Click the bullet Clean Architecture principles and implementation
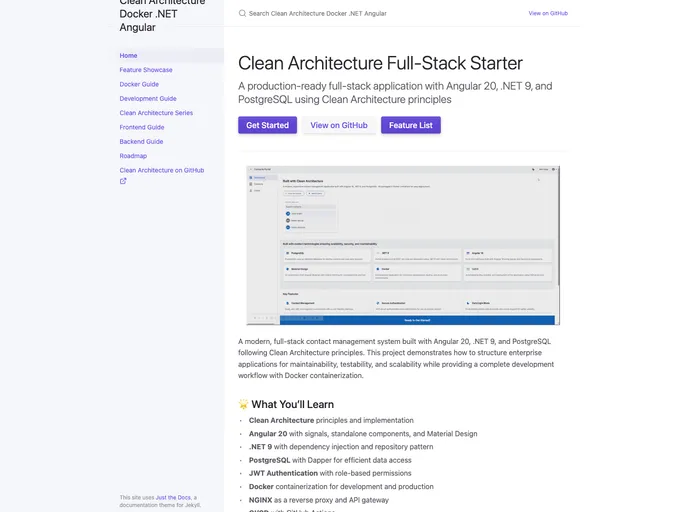Image resolution: width=688 pixels, height=512 pixels. (331, 420)
